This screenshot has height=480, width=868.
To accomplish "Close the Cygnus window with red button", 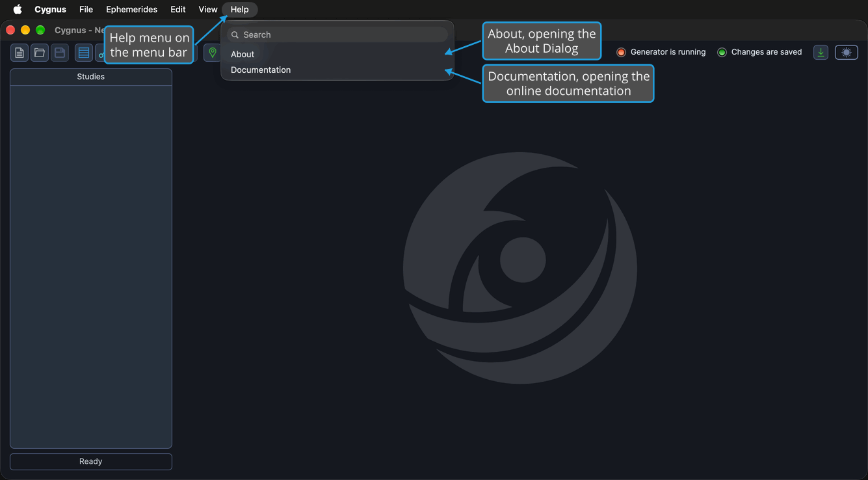I will (10, 30).
